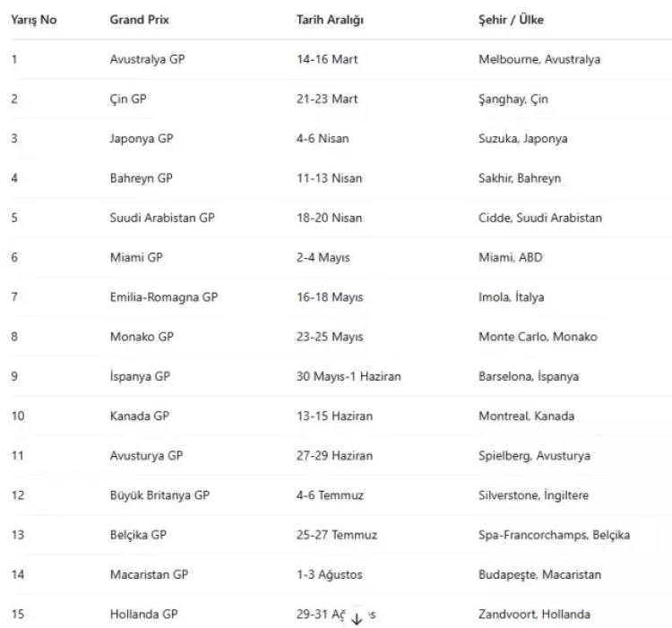Click the "Yarış No" column header
The image size is (672, 628).
[x=33, y=20]
